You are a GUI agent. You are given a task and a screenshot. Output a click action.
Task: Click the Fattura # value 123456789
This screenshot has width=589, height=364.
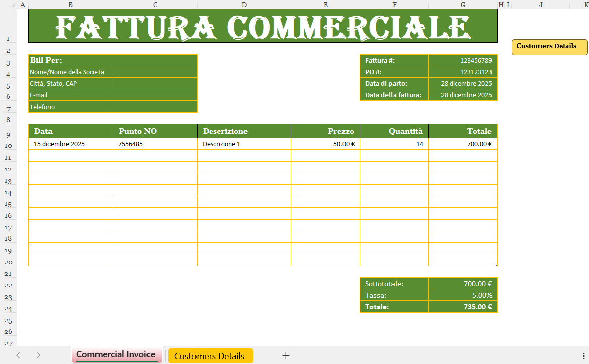(463, 60)
